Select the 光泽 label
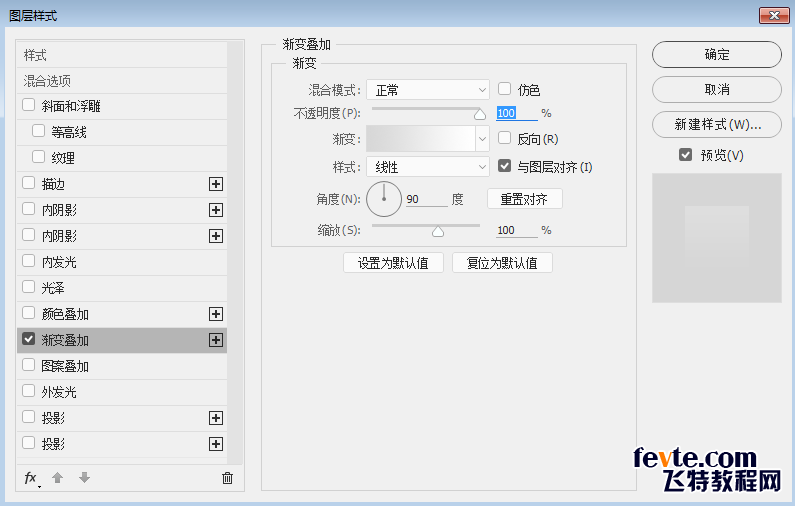 (x=53, y=288)
